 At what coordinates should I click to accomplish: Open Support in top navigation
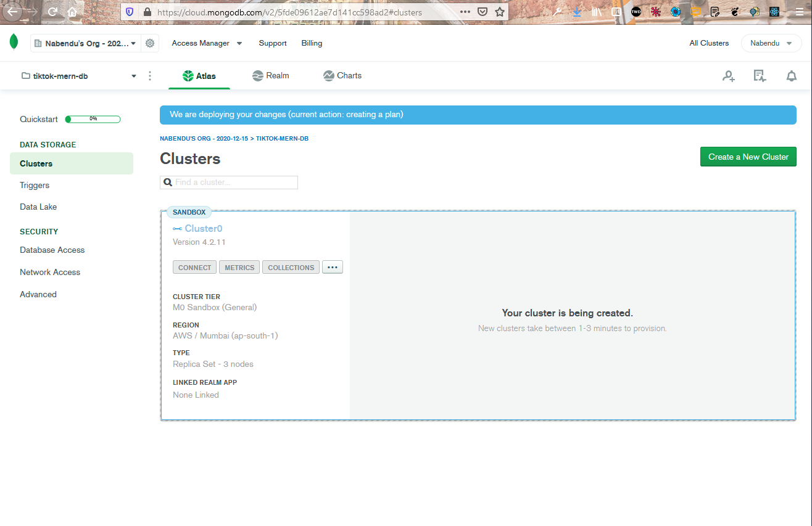273,43
